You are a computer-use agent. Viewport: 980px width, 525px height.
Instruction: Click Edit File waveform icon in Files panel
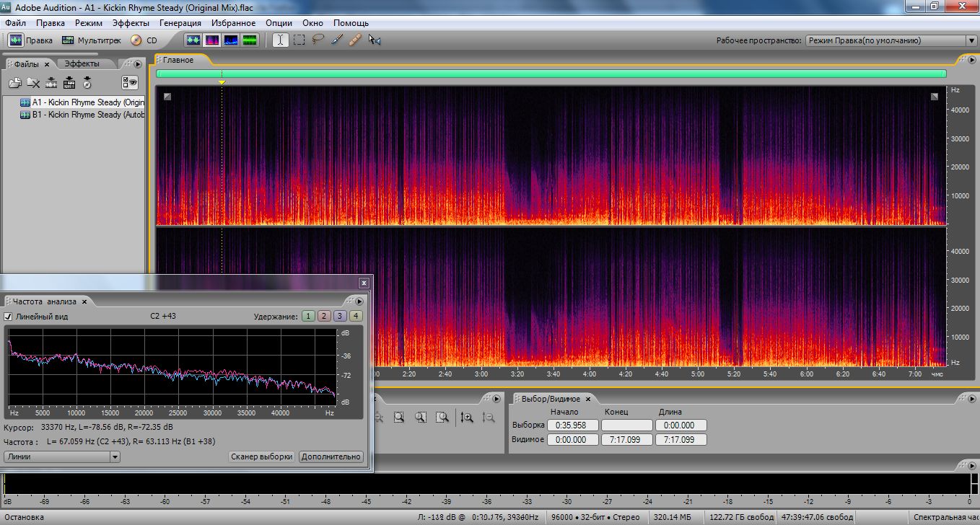pyautogui.click(x=51, y=83)
